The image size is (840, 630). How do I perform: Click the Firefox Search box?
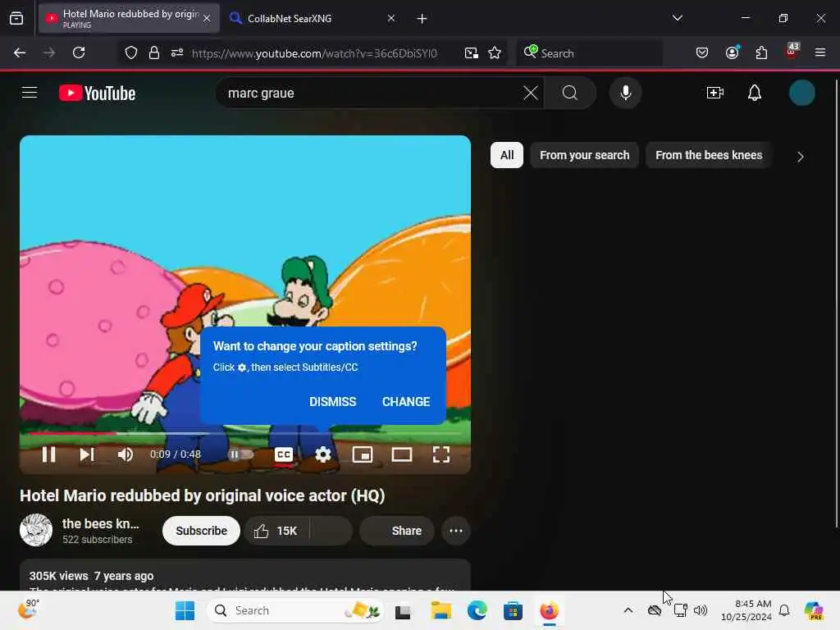(590, 53)
